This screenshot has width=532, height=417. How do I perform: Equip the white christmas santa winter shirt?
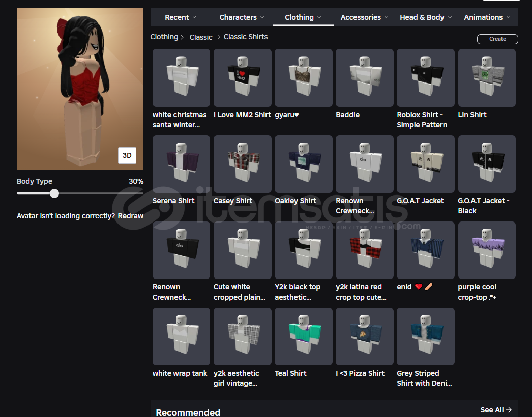coord(181,78)
